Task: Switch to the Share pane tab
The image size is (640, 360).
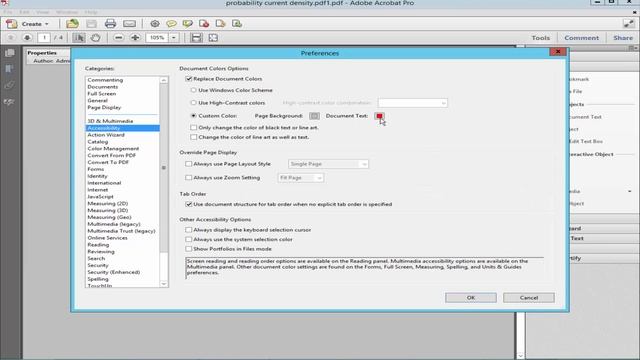Action: 623,38
